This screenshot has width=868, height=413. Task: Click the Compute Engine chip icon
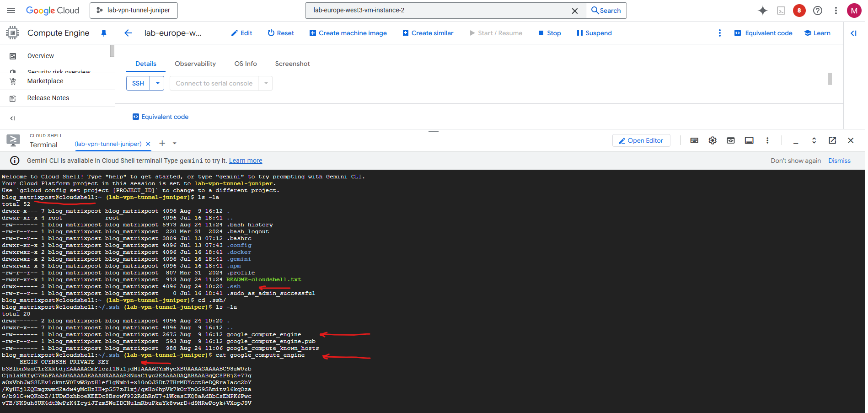(13, 33)
